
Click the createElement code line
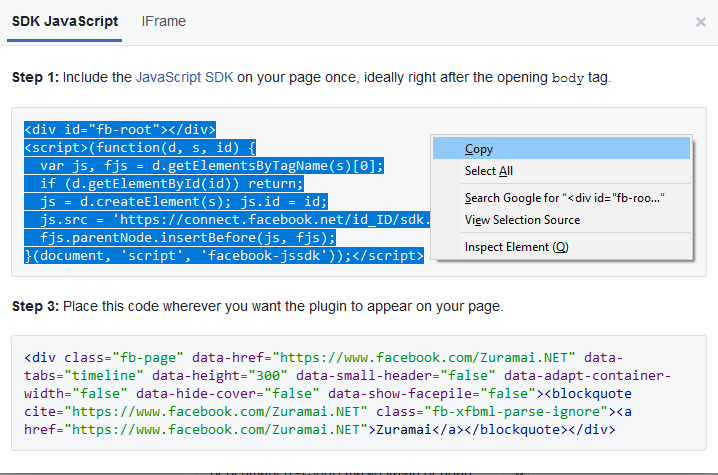[176, 202]
